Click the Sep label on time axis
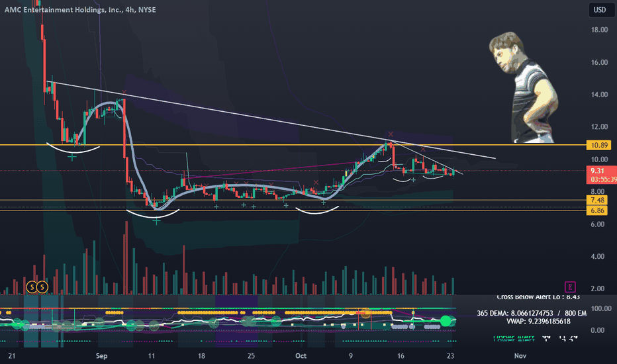Viewport: 617px width, 364px height. (101, 356)
